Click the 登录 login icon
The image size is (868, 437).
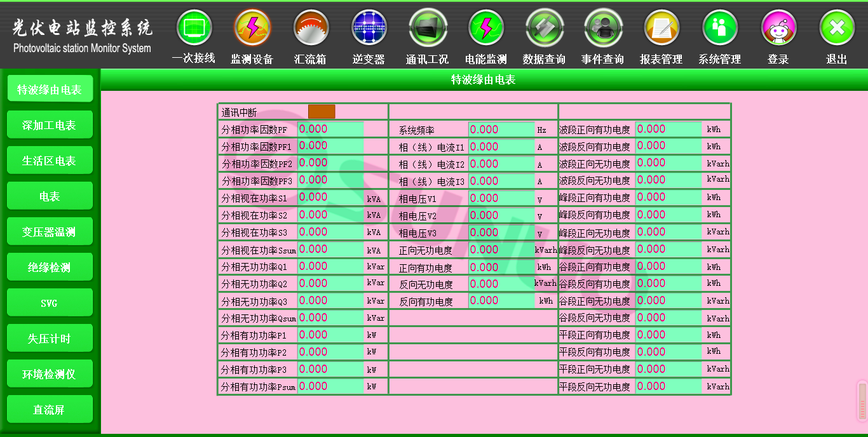click(778, 29)
